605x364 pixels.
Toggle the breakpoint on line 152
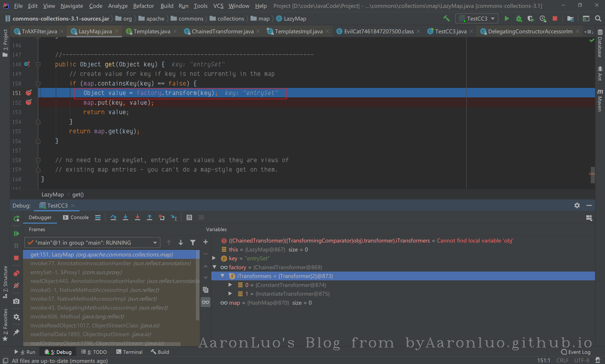pos(29,102)
